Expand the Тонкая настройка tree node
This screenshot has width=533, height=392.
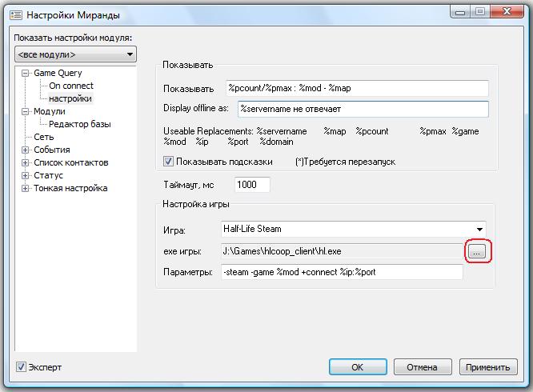click(x=25, y=188)
